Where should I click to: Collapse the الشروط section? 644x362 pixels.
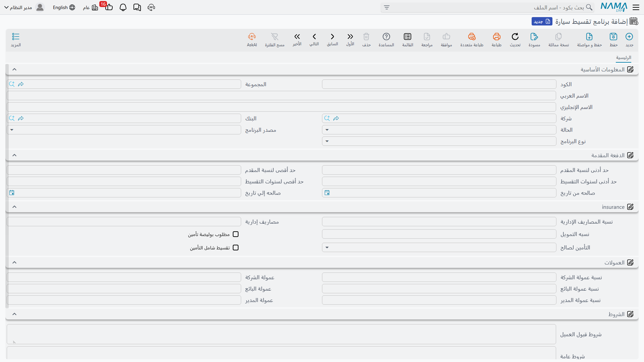click(x=14, y=314)
